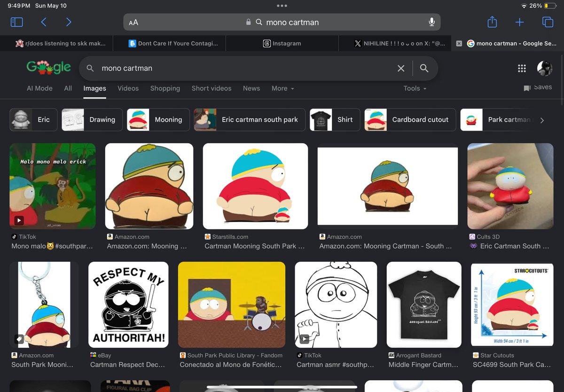Expand the More dropdown

click(x=283, y=88)
